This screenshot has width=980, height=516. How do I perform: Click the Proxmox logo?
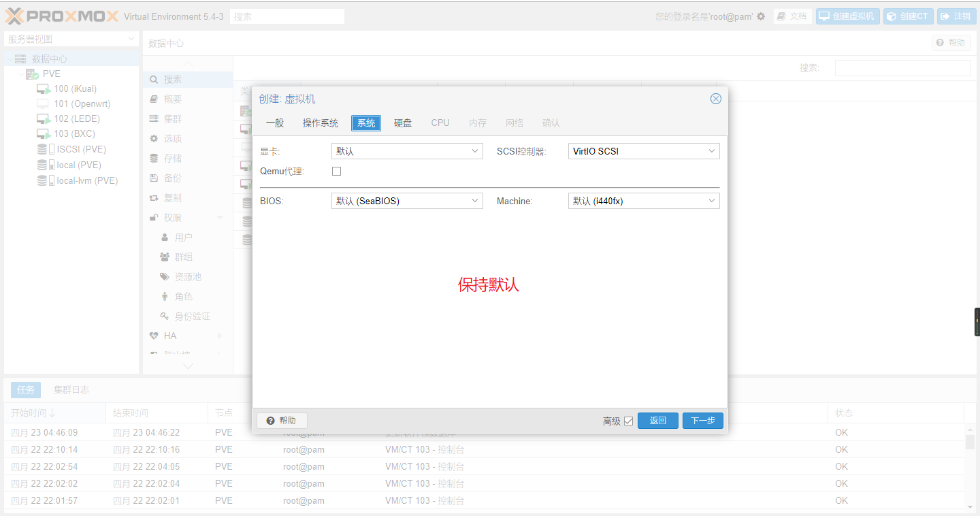coord(62,16)
